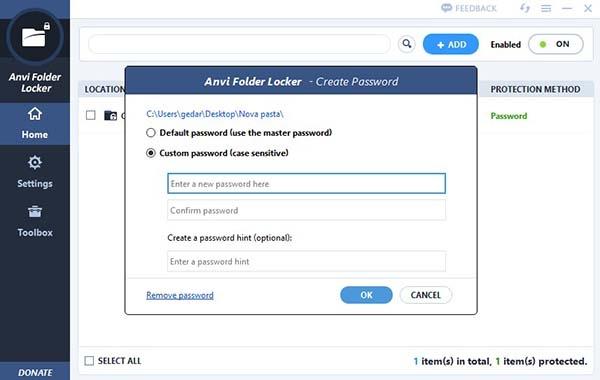Click the CANCEL button

point(426,295)
